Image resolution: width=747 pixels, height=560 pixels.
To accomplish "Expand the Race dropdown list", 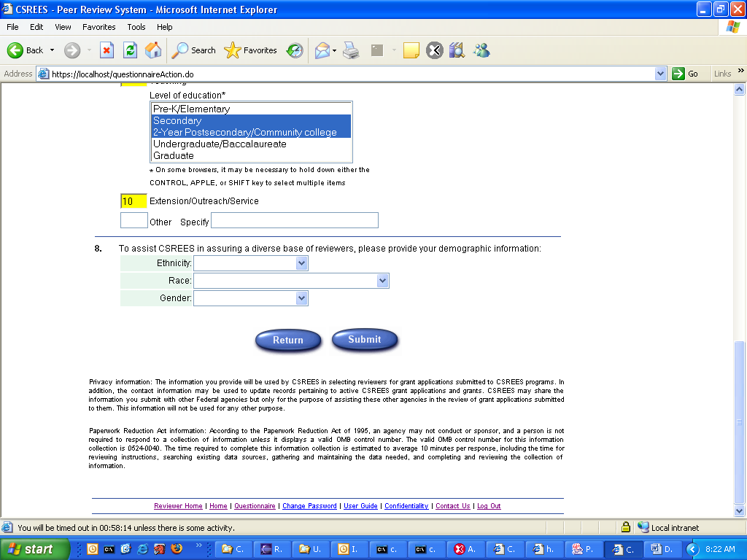I will pyautogui.click(x=290, y=281).
